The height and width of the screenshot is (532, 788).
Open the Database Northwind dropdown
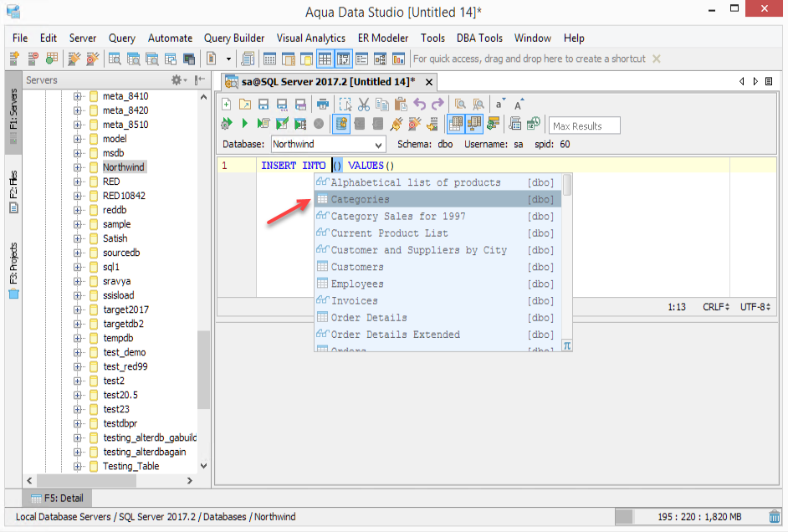pyautogui.click(x=329, y=145)
